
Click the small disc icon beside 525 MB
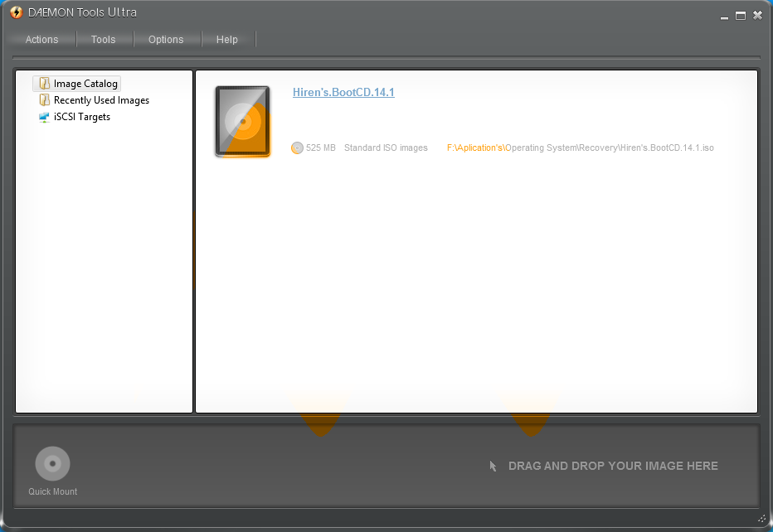pos(297,148)
